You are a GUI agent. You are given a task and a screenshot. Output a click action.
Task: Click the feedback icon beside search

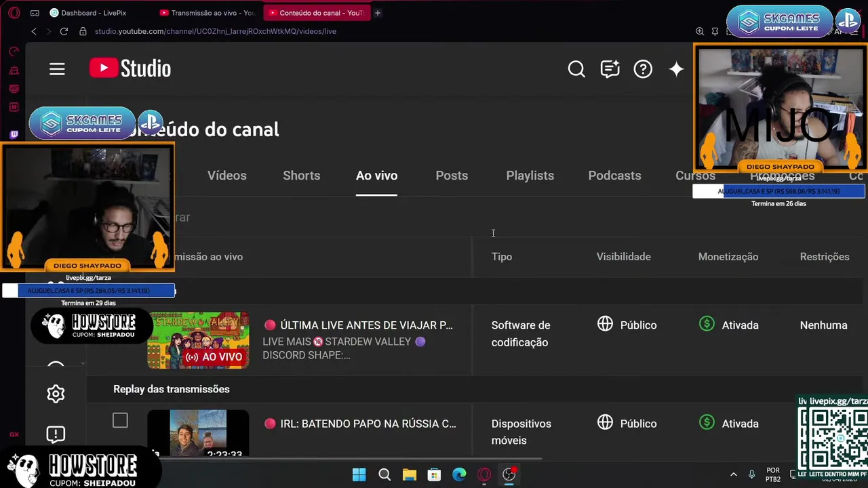610,68
